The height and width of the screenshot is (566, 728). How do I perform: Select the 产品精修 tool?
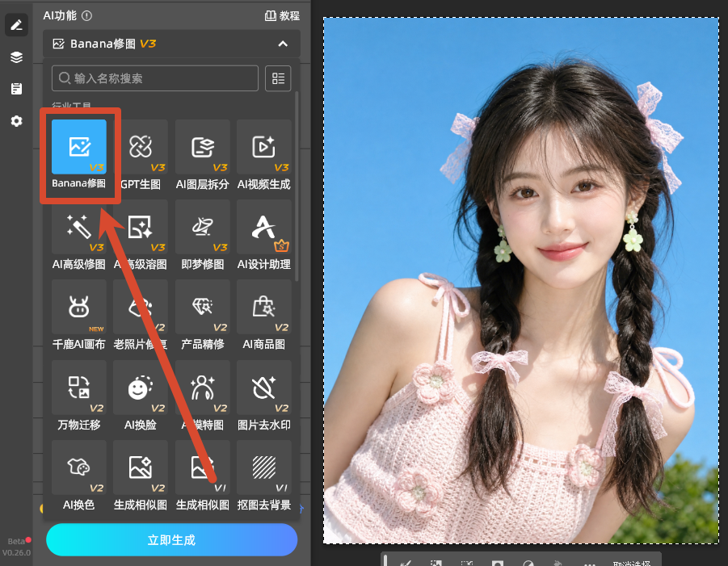click(203, 307)
